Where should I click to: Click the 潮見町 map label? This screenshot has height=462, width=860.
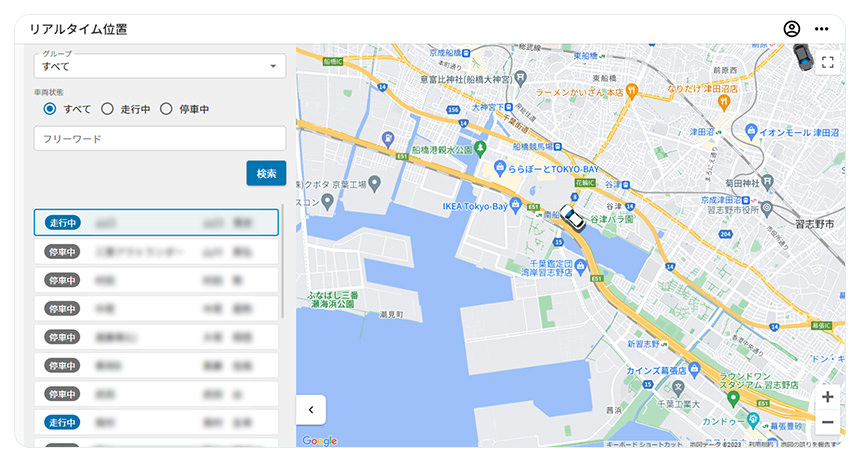(x=391, y=314)
